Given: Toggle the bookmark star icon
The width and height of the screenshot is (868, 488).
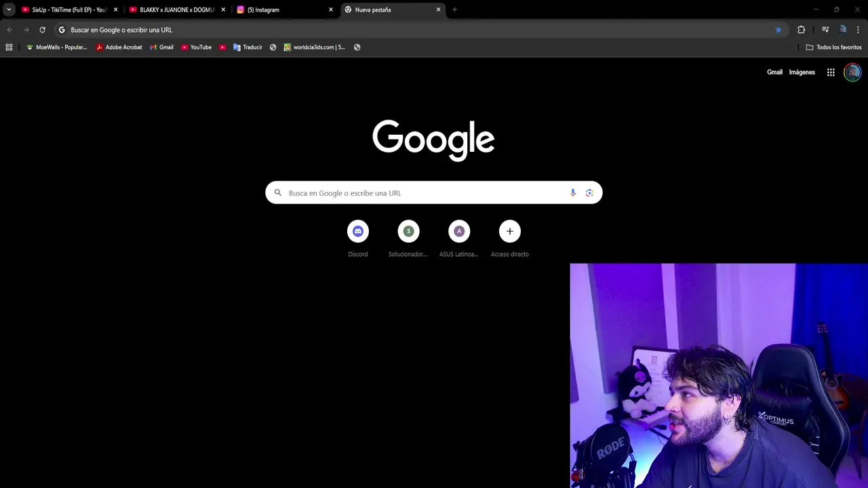Looking at the screenshot, I should coord(778,30).
